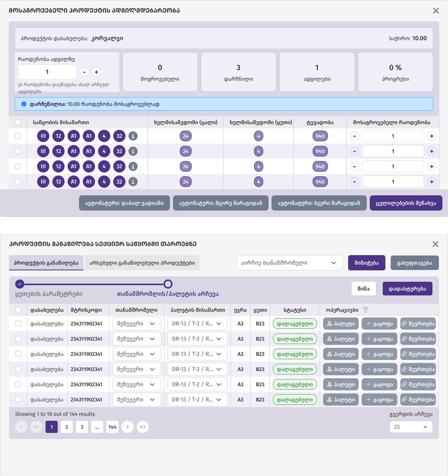Click the next page arrow in pagination
448x476 pixels.
[x=127, y=427]
